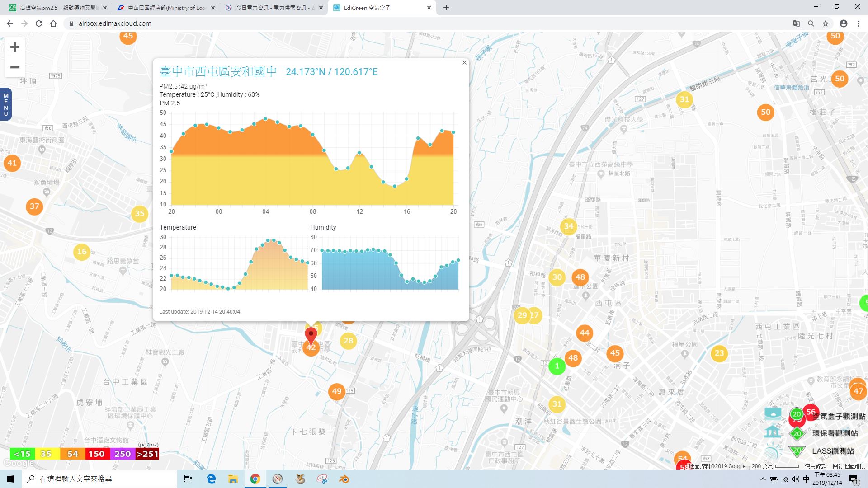Select the yellow 30 sensor marker
This screenshot has height=488, width=868.
557,277
